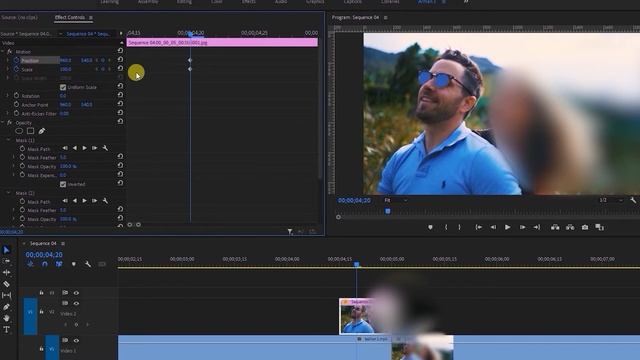This screenshot has height=360, width=640.
Task: Track Mask (1) path forward
Action: pyautogui.click(x=84, y=148)
